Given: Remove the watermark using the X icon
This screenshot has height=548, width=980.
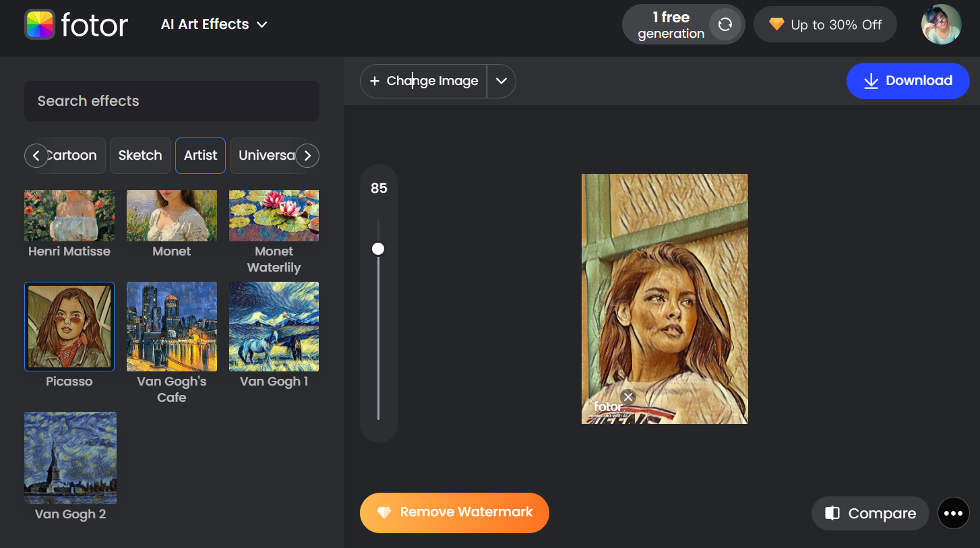Looking at the screenshot, I should click(628, 397).
